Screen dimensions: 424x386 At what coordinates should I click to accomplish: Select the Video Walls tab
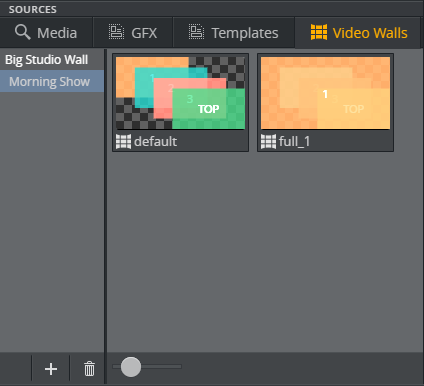tap(359, 33)
